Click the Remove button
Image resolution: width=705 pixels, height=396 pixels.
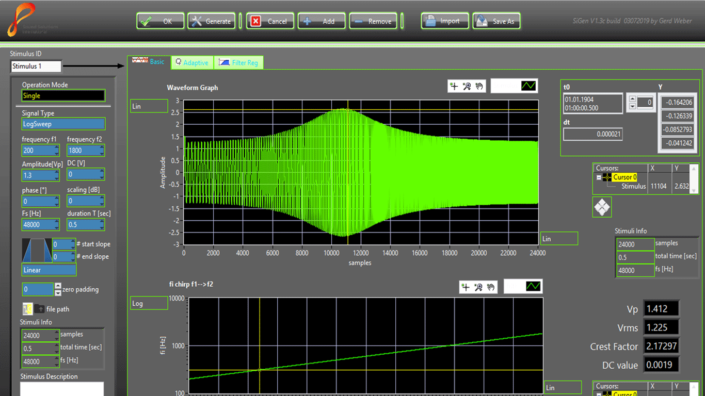pos(373,21)
